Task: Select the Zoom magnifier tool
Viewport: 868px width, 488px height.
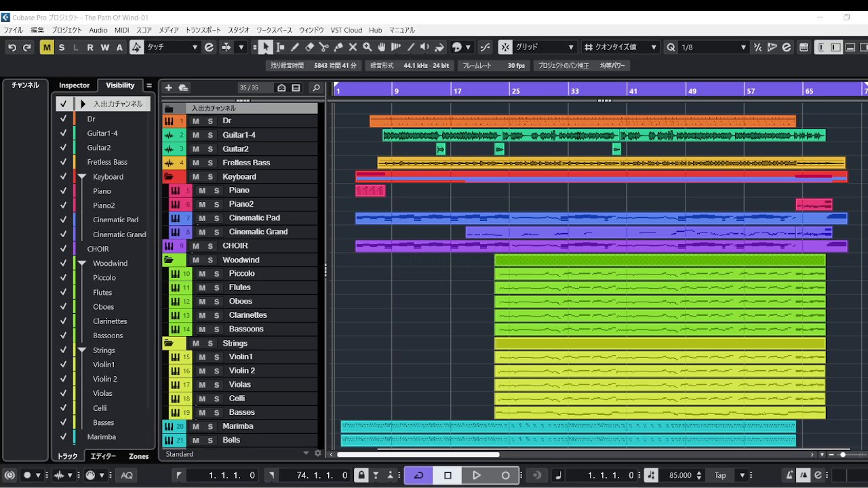Action: (x=367, y=47)
